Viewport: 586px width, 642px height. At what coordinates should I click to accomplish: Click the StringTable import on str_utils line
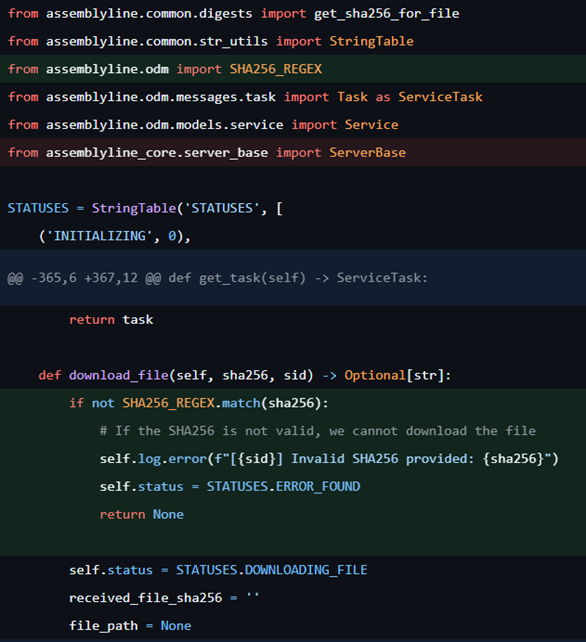(x=371, y=41)
